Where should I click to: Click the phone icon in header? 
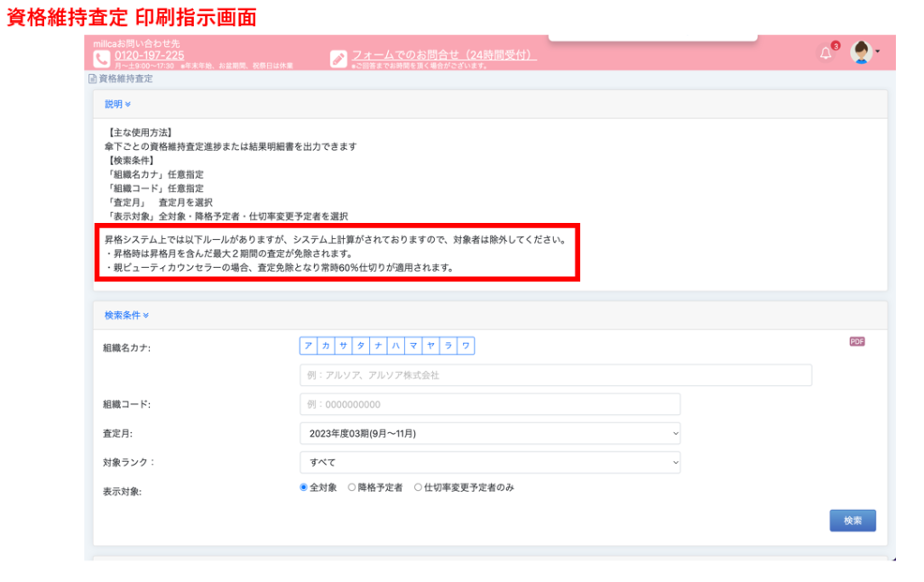point(101,59)
